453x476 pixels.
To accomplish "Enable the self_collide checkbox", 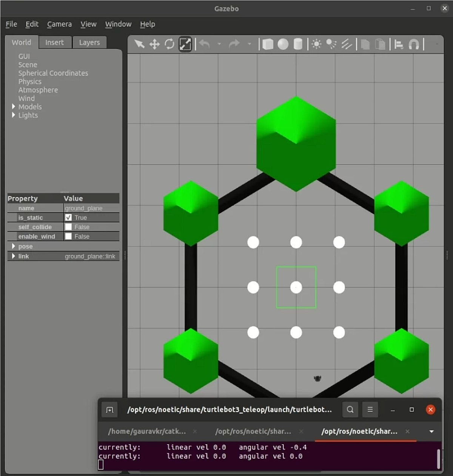I will [68, 227].
